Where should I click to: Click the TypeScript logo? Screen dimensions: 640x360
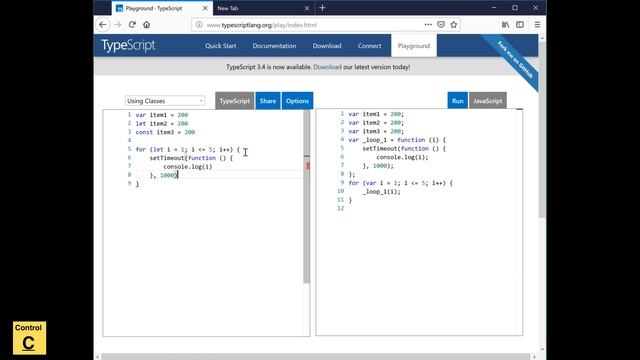coord(128,46)
